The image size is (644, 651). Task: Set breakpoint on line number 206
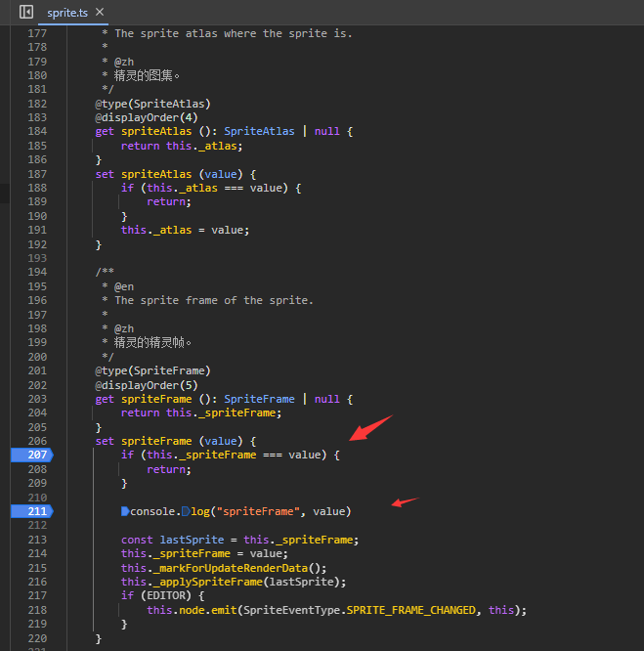[37, 441]
